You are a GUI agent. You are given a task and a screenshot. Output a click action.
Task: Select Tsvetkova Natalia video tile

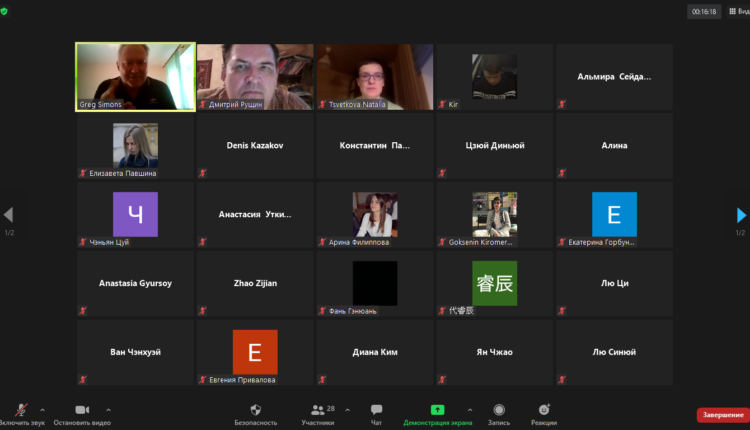pos(375,77)
